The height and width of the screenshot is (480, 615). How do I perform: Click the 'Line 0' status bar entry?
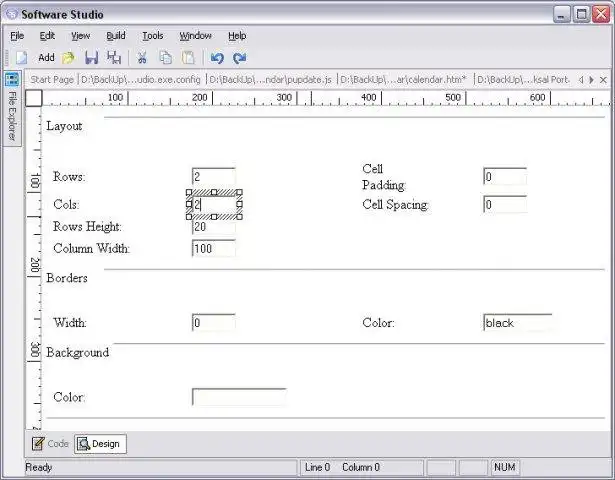[x=317, y=467]
